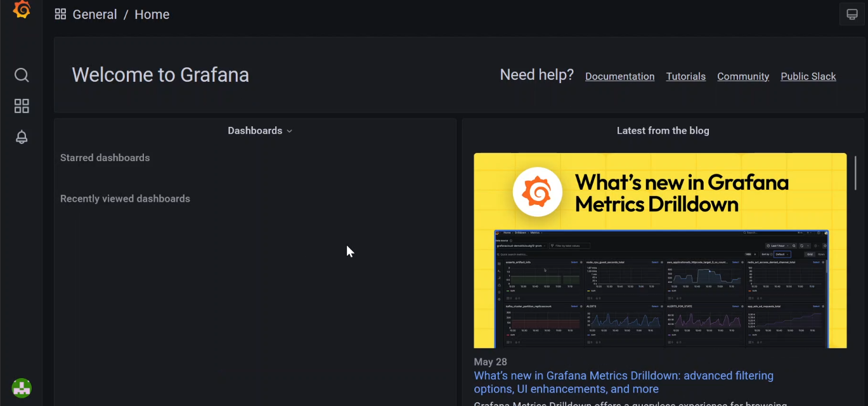Toggle the kiosk view monitor icon
868x406 pixels.
click(x=852, y=14)
